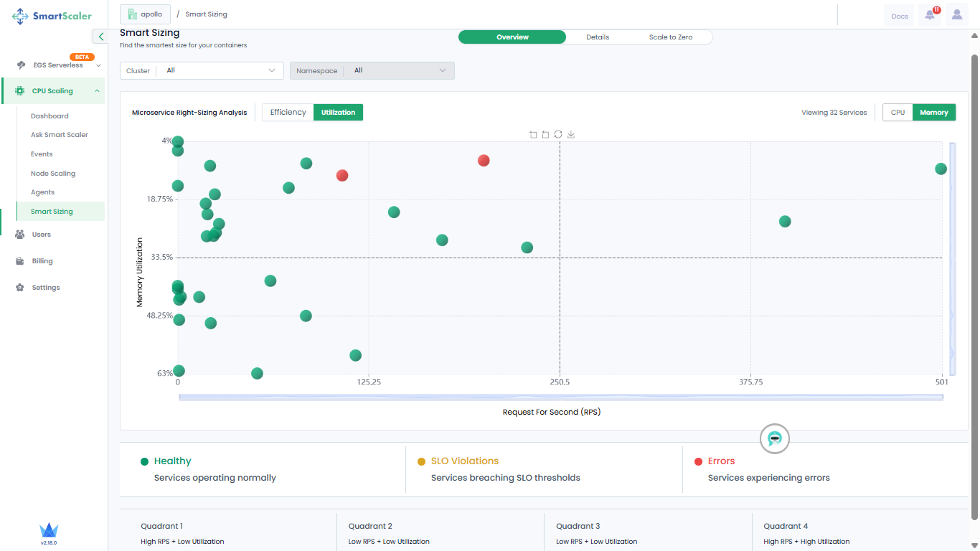Viewport: 980px width, 551px height.
Task: Open the Cluster dropdown
Action: click(x=202, y=70)
